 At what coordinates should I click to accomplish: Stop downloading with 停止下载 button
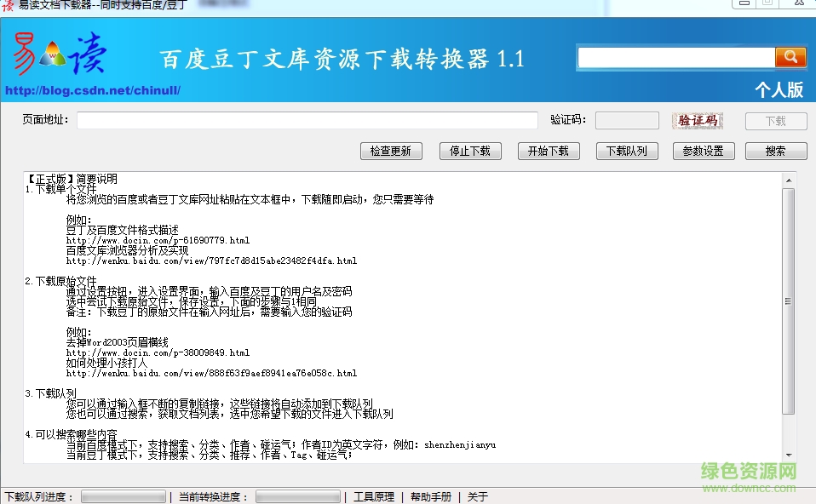pyautogui.click(x=470, y=151)
